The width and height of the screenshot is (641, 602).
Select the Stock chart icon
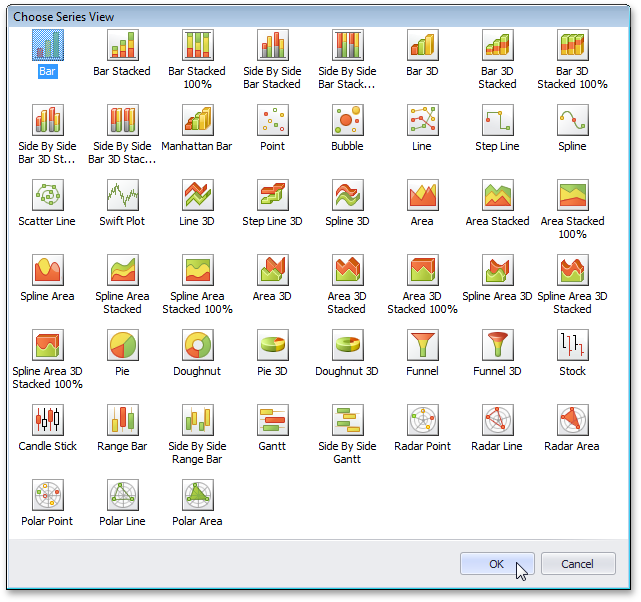(x=573, y=345)
